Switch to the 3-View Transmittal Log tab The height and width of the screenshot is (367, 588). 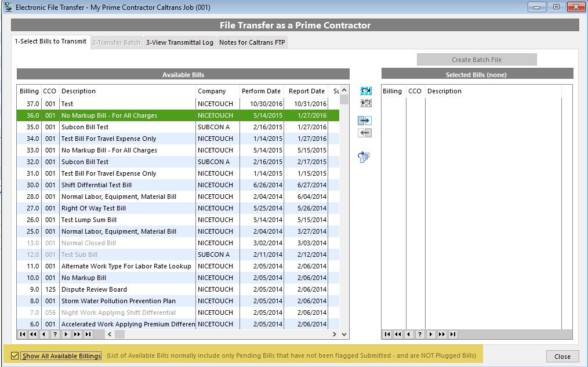pos(180,42)
